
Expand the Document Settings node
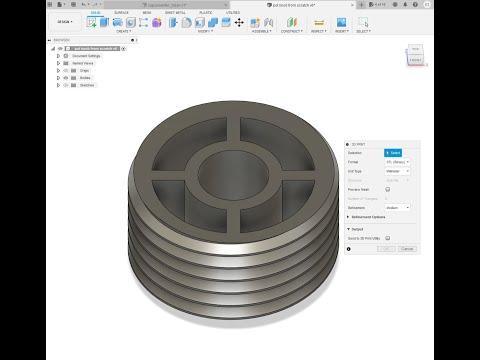pos(58,56)
